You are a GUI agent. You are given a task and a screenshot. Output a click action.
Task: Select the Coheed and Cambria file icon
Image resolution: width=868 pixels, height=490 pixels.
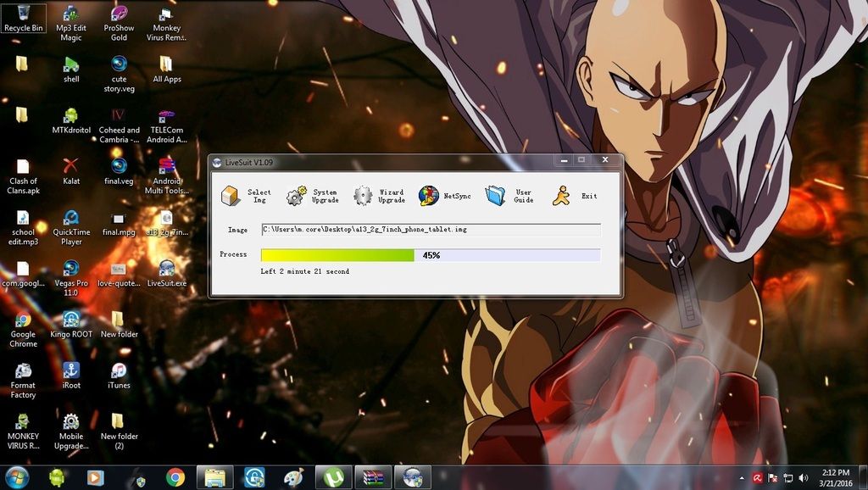click(119, 125)
